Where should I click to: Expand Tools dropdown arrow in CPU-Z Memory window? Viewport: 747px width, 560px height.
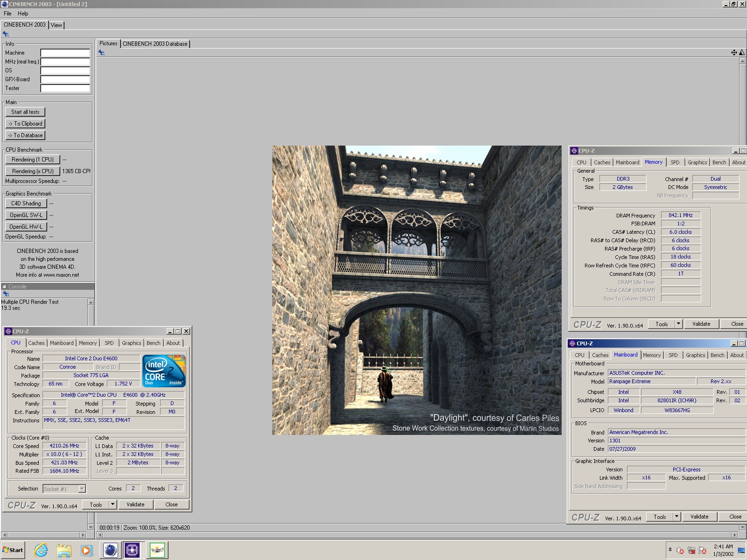point(678,324)
